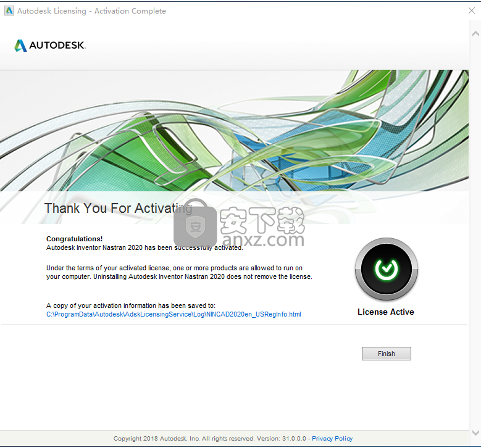Open the NINCAD2020en_USRegInfo.html file path link
Image resolution: width=481 pixels, height=448 pixels.
tap(174, 314)
